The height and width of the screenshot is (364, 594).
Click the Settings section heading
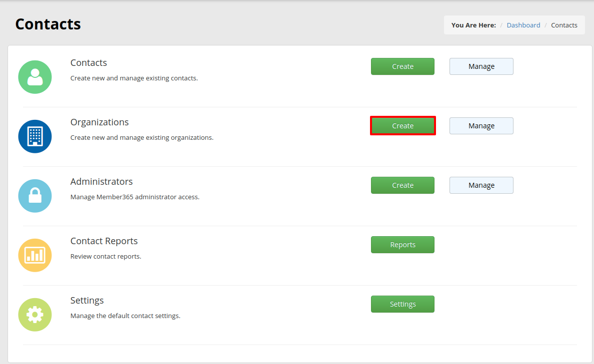pyautogui.click(x=87, y=301)
